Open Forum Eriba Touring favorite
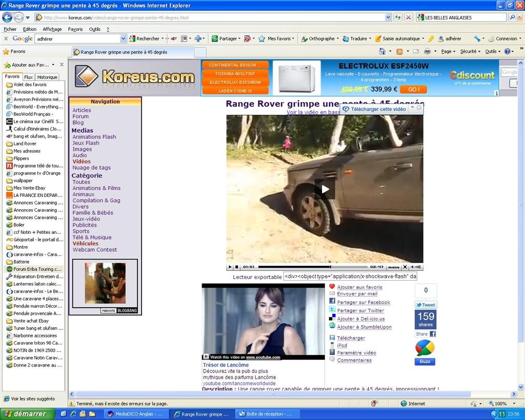Image resolution: width=525 pixels, height=420 pixels. coord(34,269)
